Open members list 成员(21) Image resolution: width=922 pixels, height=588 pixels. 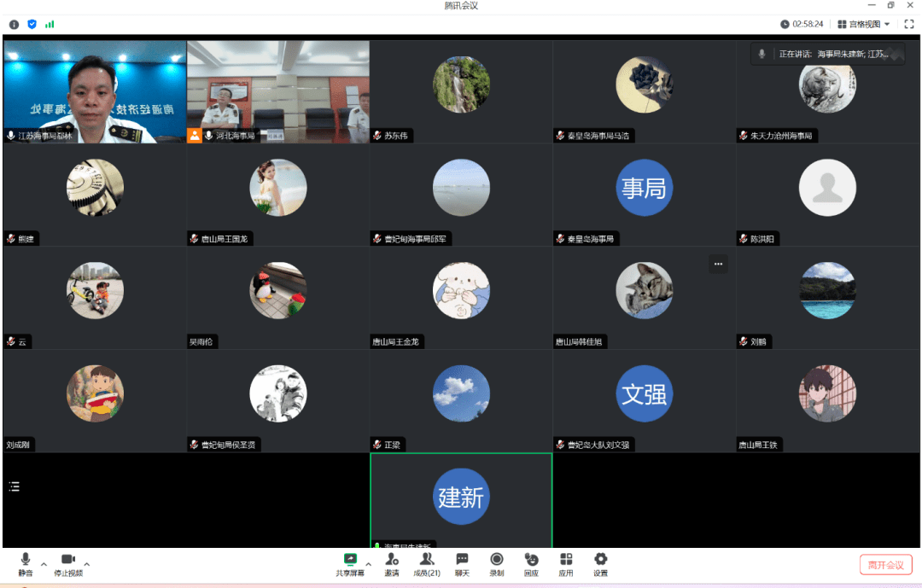click(x=426, y=563)
